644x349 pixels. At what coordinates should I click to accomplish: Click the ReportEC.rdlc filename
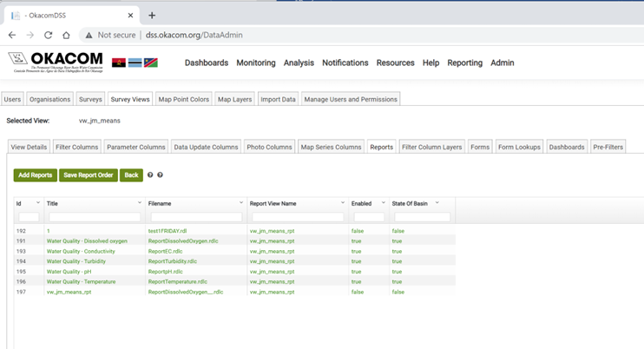click(x=165, y=251)
